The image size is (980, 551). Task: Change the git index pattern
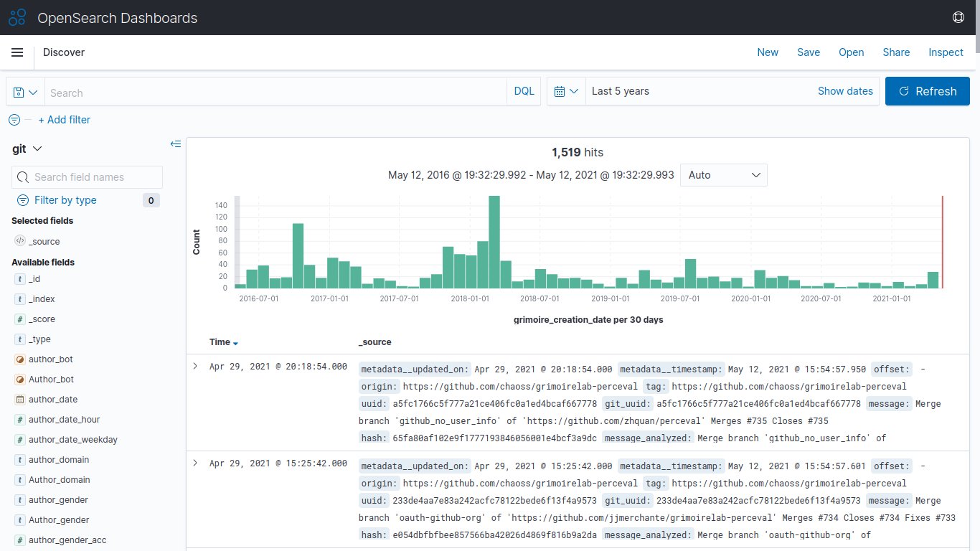coord(27,149)
